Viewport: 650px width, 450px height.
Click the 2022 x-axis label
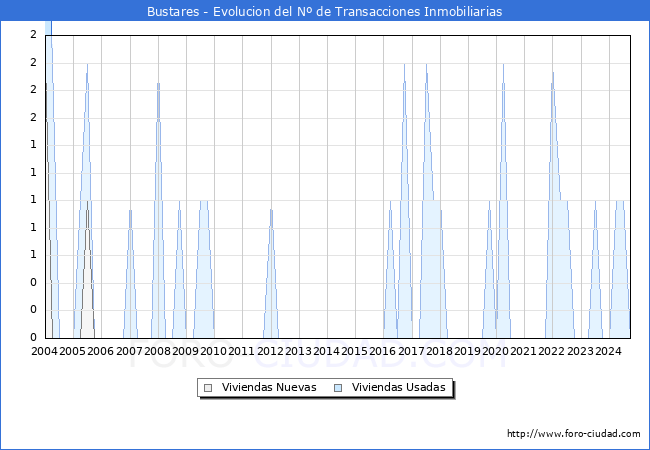[x=551, y=351]
